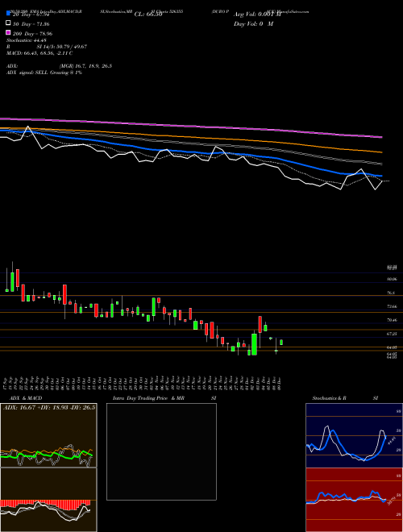Click the 73.66 price axis label
This screenshot has height=532, width=403.
[392, 306]
